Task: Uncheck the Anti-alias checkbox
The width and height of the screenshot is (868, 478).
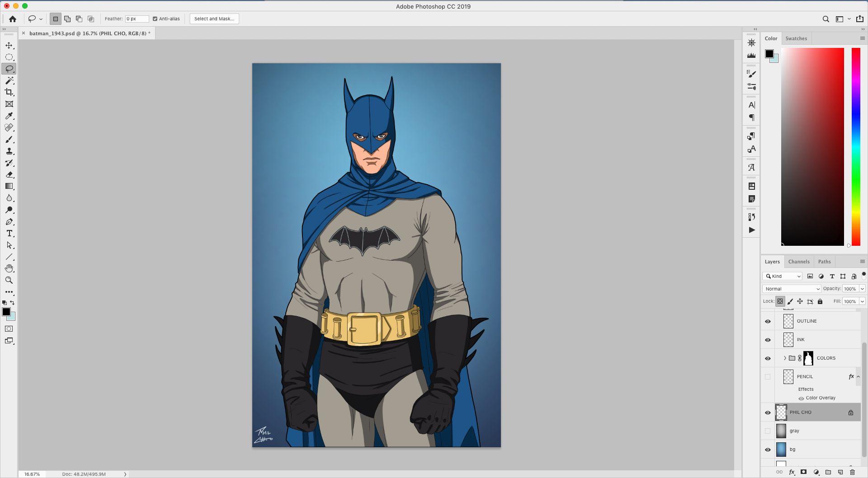Action: click(x=155, y=19)
